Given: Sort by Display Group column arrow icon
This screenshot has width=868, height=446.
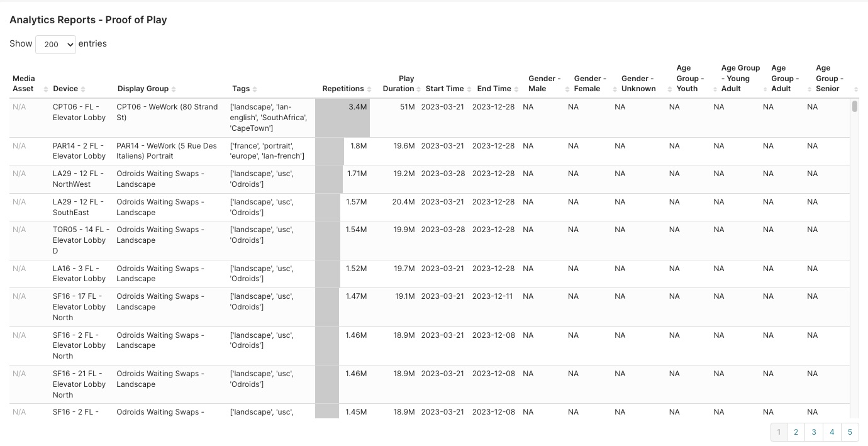Looking at the screenshot, I should click(174, 89).
